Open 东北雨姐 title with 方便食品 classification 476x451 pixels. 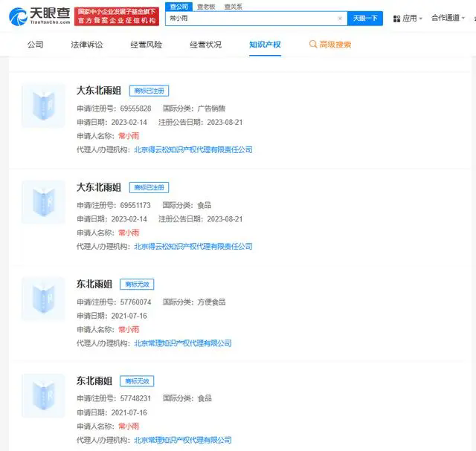pos(94,284)
